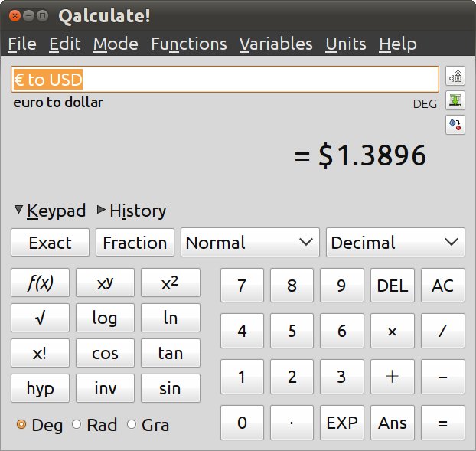Click the sin button

point(171,388)
